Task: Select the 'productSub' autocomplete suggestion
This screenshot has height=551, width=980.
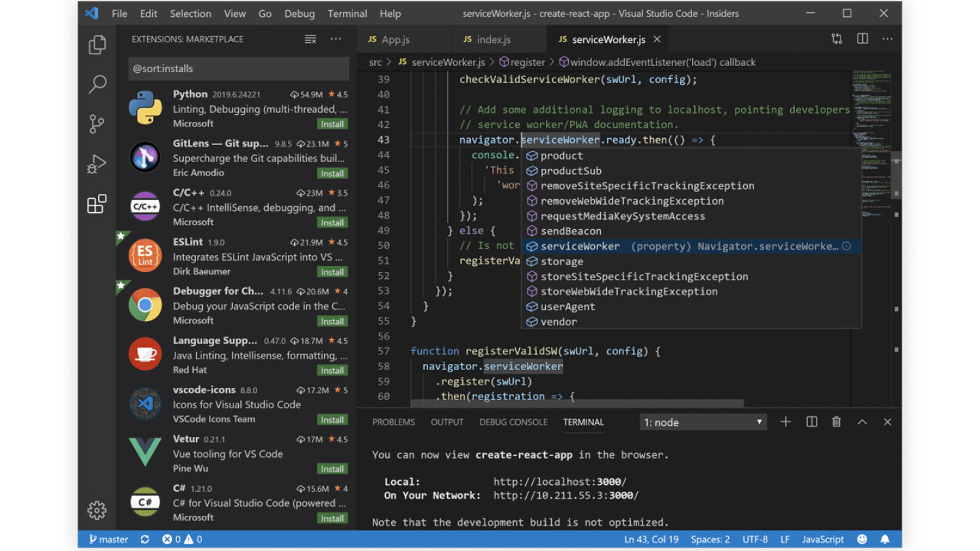Action: 691,171
